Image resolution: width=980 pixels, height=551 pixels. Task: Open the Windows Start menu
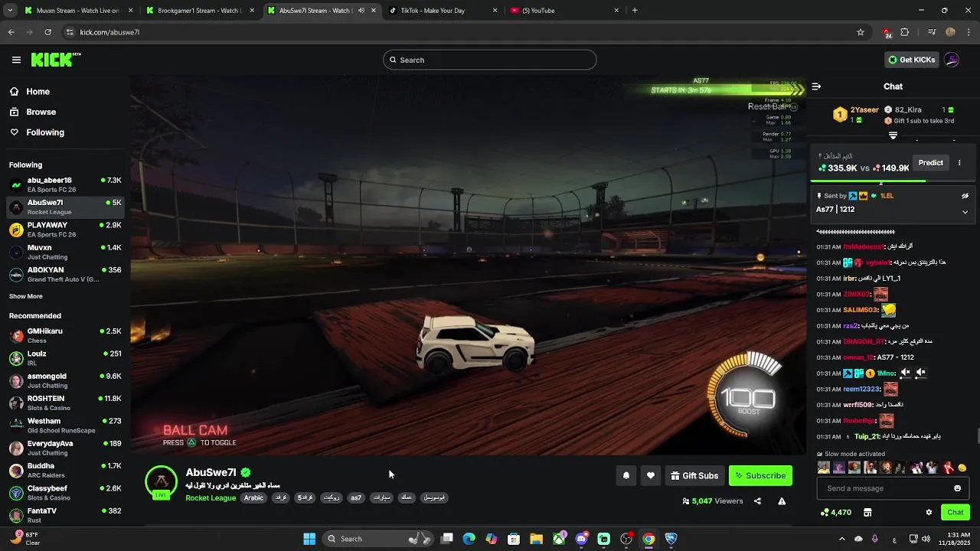(x=309, y=539)
